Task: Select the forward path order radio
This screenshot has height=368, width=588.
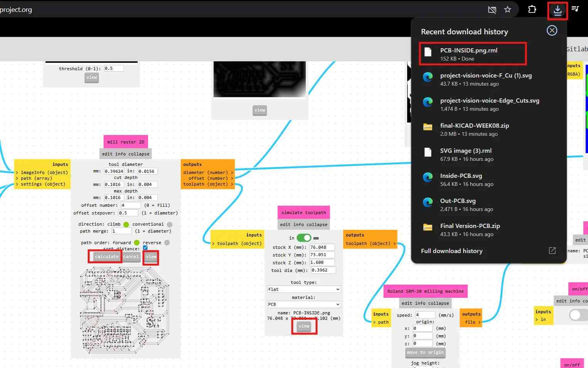Action: click(136, 243)
